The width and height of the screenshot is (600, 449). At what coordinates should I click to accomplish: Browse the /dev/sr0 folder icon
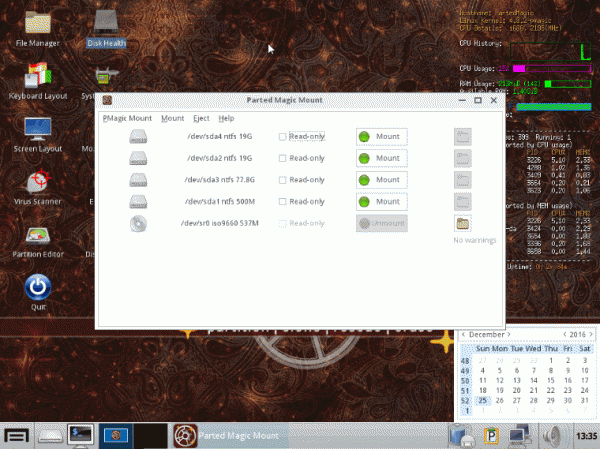point(462,223)
